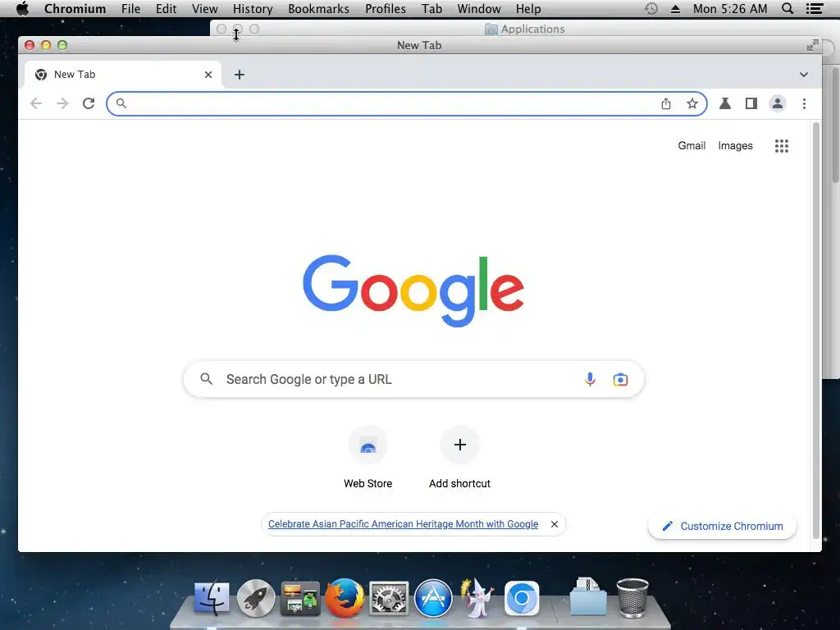This screenshot has width=840, height=630.
Task: Open Spotlight search in the menu bar
Action: (787, 8)
